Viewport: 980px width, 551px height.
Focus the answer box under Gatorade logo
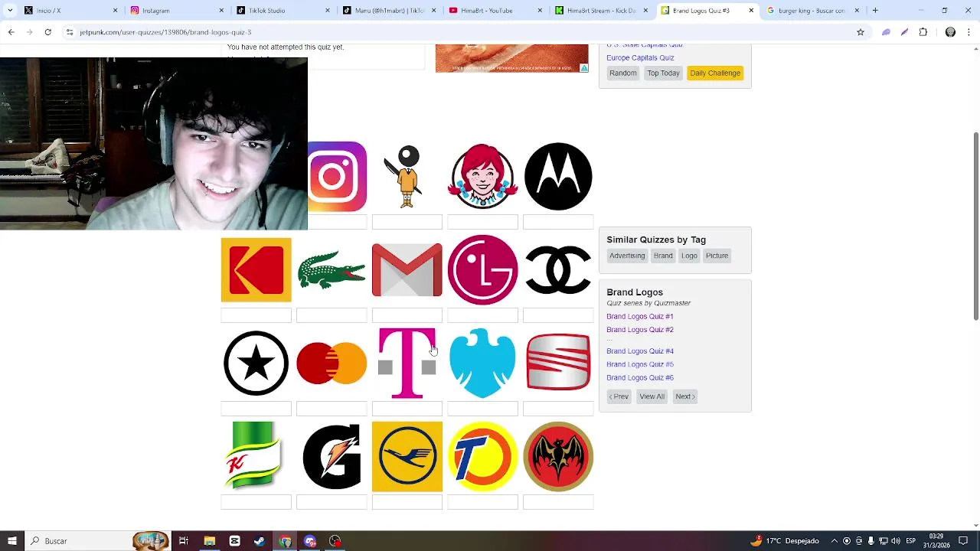(332, 502)
